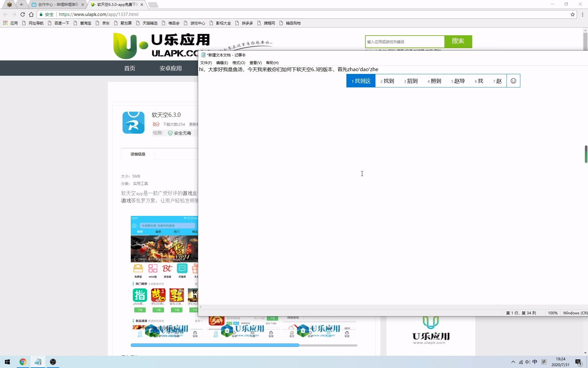Open the 影视大全 bookmark
The height and width of the screenshot is (368, 588).
point(220,23)
